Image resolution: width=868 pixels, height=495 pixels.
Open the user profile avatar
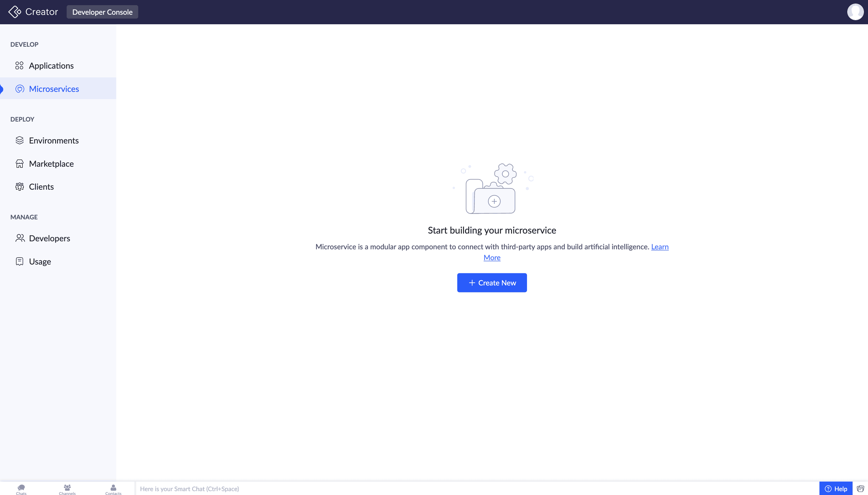tap(855, 12)
